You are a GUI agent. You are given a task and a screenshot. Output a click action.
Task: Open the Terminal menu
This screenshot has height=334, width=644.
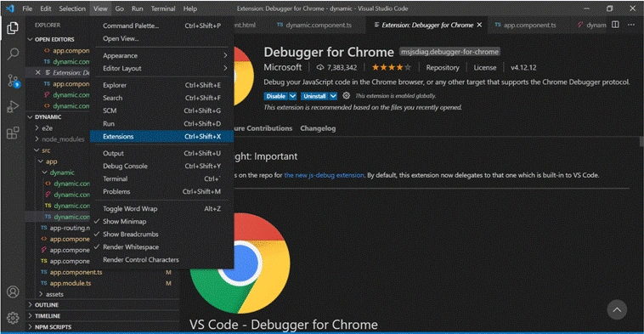coord(163,8)
